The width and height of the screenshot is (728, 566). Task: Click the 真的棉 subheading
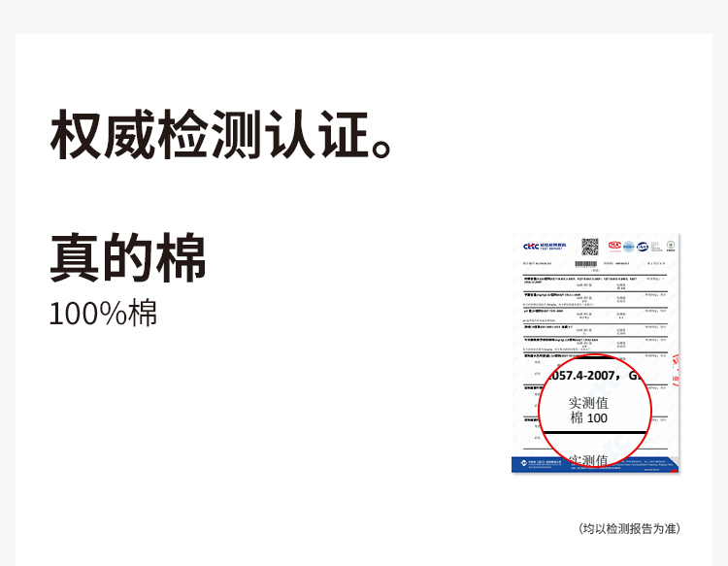pos(128,258)
